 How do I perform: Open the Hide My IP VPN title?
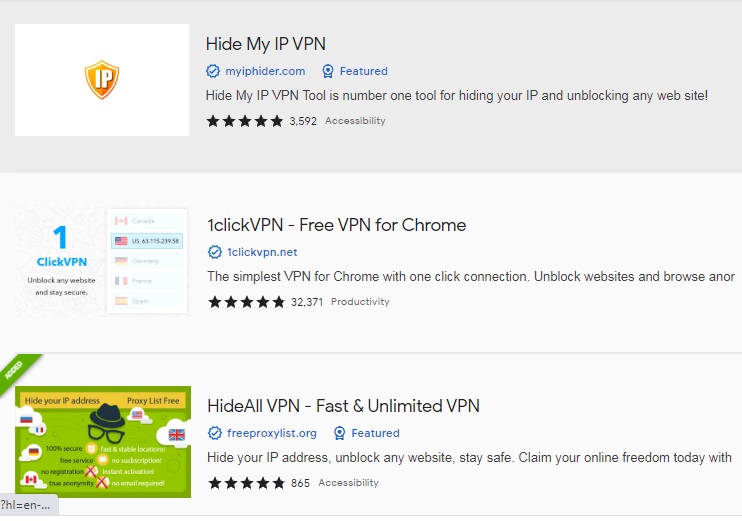click(265, 44)
